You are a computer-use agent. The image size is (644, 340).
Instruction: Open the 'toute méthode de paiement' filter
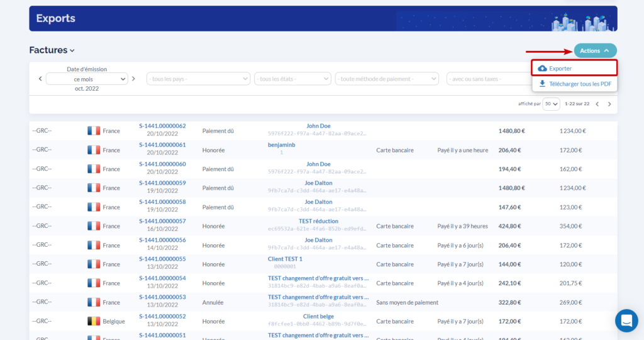click(387, 79)
